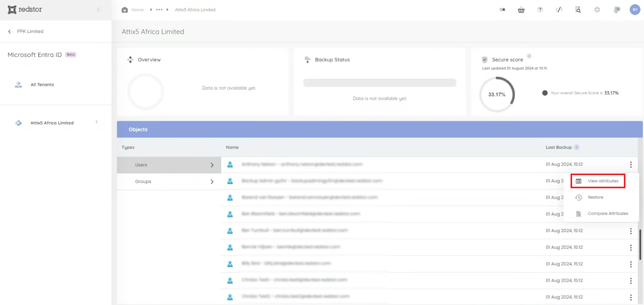Expand Attix5 Africa Limited sidebar chevron

[97, 122]
